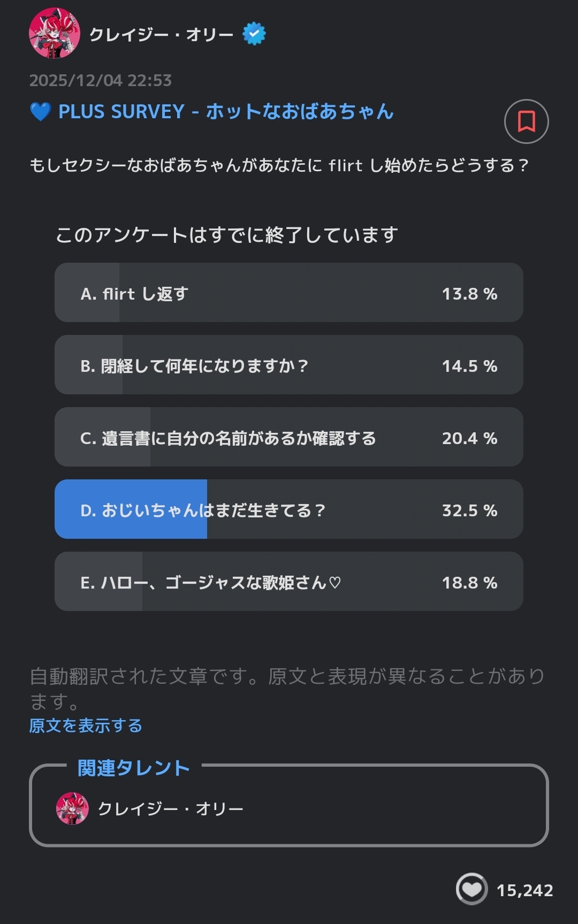Select option B. 閉経して何年になりますか？
The image size is (578, 924).
288,365
